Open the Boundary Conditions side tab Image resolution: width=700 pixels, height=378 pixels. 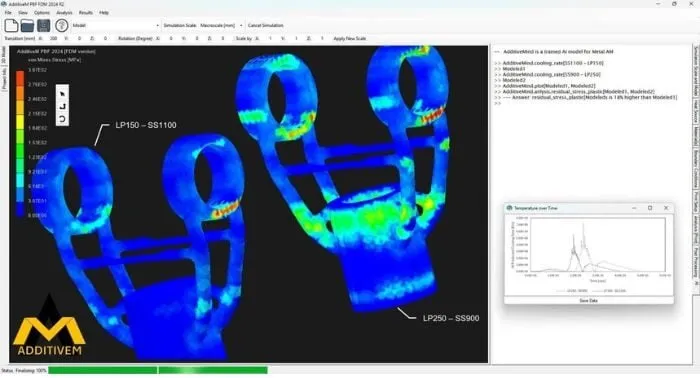tap(696, 169)
